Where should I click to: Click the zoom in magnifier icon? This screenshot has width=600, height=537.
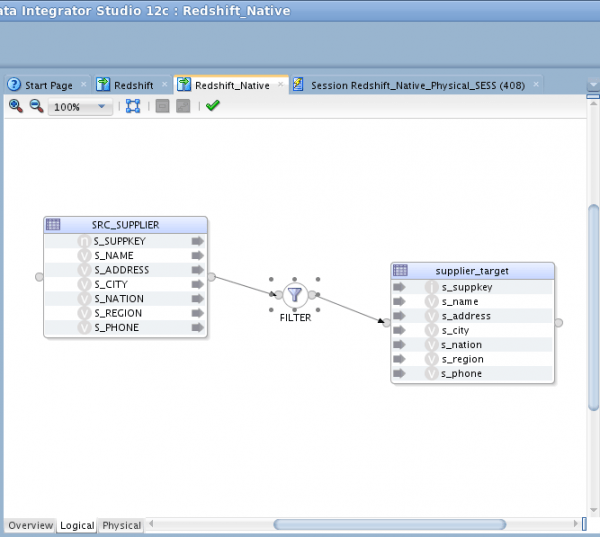click(15, 106)
